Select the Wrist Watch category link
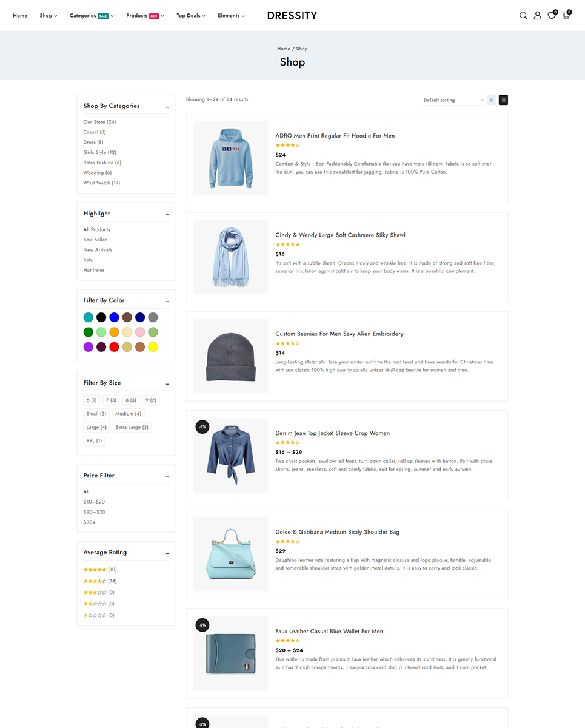This screenshot has width=585, height=728. coord(101,183)
